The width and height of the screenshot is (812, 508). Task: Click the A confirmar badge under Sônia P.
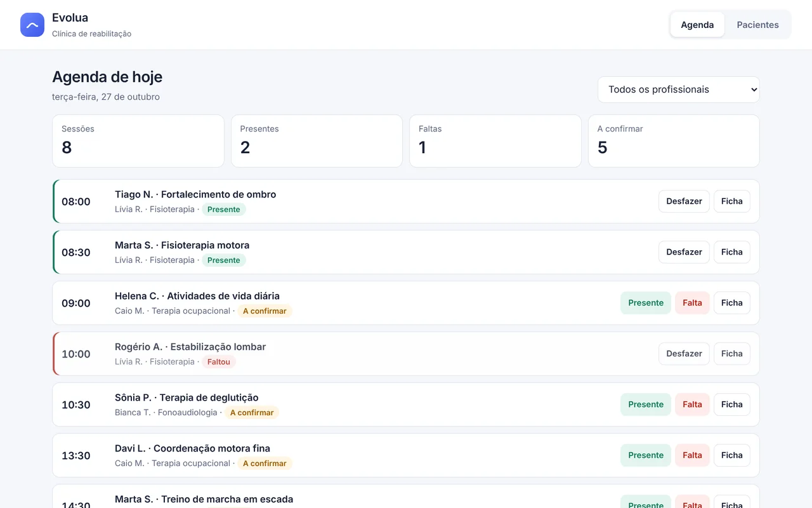tap(252, 413)
